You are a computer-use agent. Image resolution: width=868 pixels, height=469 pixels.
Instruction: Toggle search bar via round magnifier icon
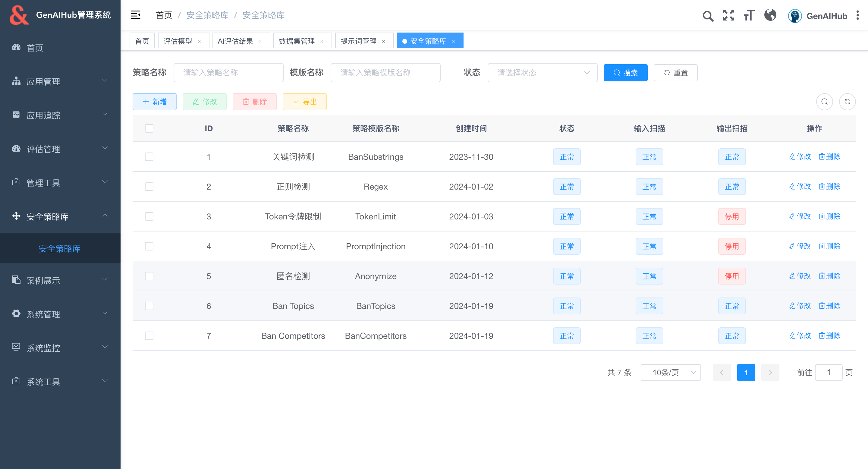tap(824, 102)
